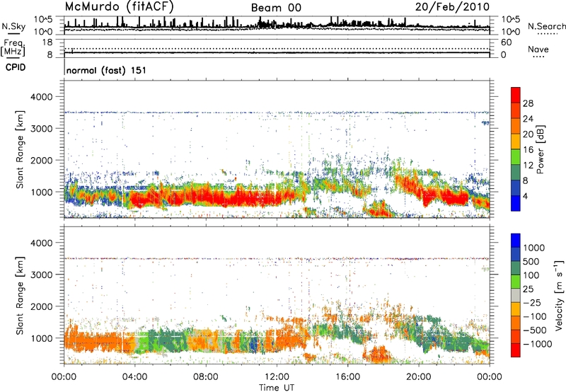Screen dimensions: 566x392
Task: Click the blue bottom segment of power colorbar
Action: point(516,203)
